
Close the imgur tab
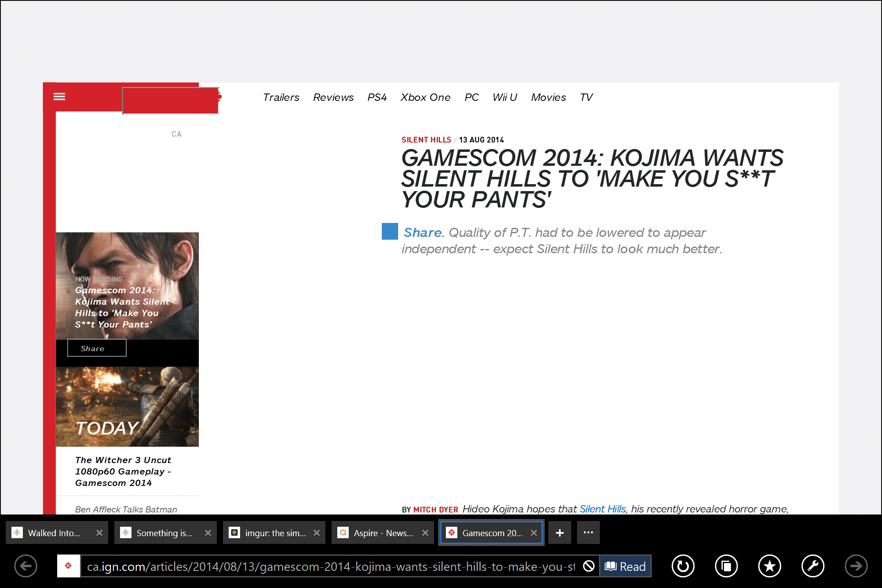[316, 533]
